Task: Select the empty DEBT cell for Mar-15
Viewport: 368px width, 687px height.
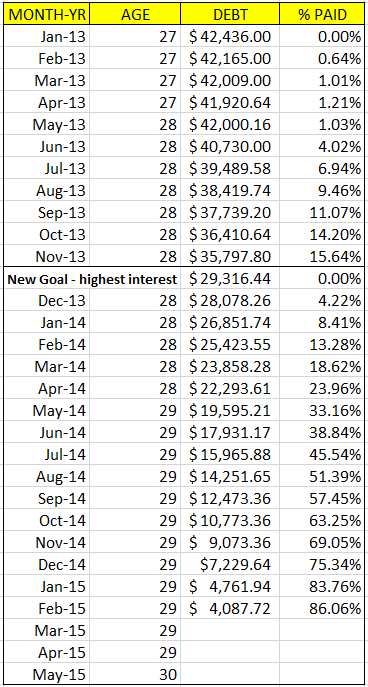Action: pyautogui.click(x=230, y=630)
